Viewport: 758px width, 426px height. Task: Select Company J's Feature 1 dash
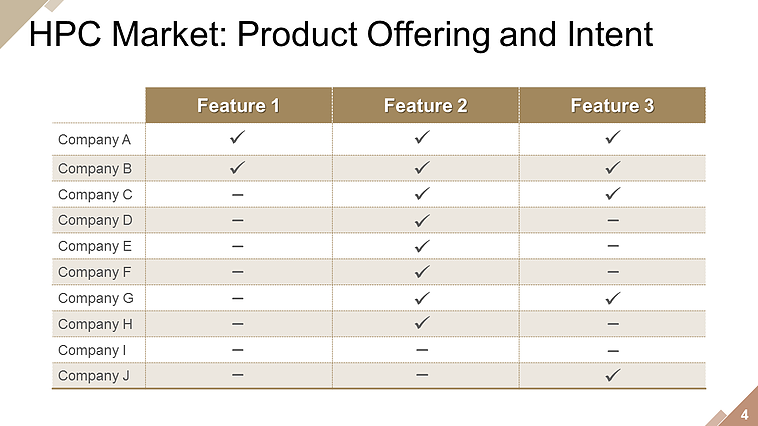pos(238,375)
